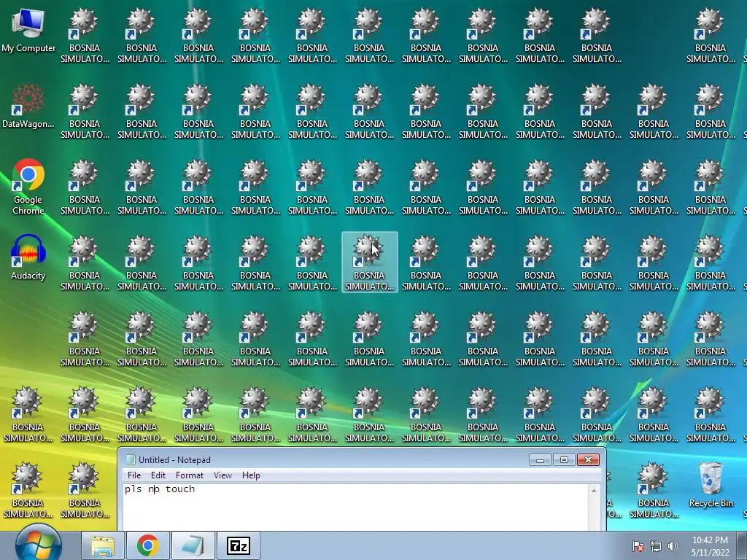The image size is (747, 560).
Task: Select the Google Chrome desktop shortcut
Action: [x=28, y=187]
